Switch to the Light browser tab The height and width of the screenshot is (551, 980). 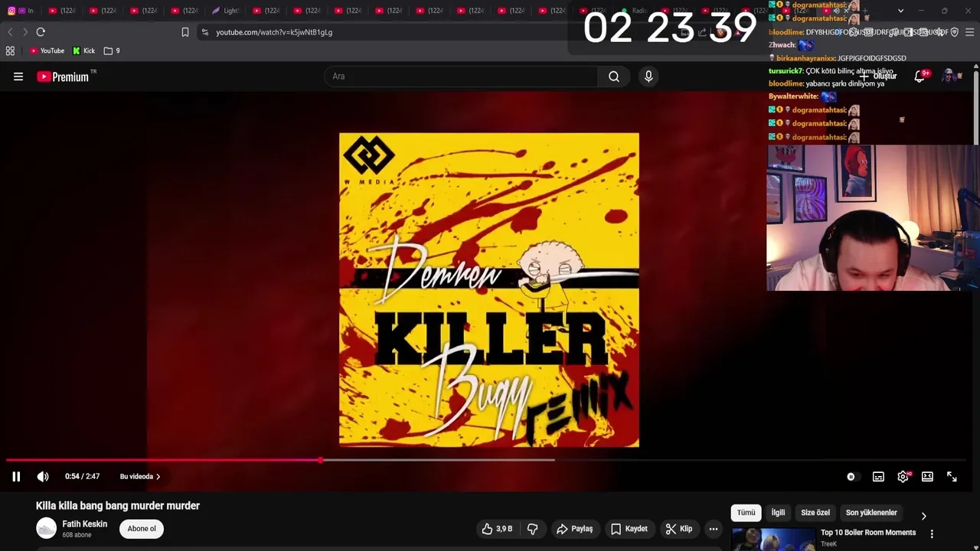[x=225, y=11]
